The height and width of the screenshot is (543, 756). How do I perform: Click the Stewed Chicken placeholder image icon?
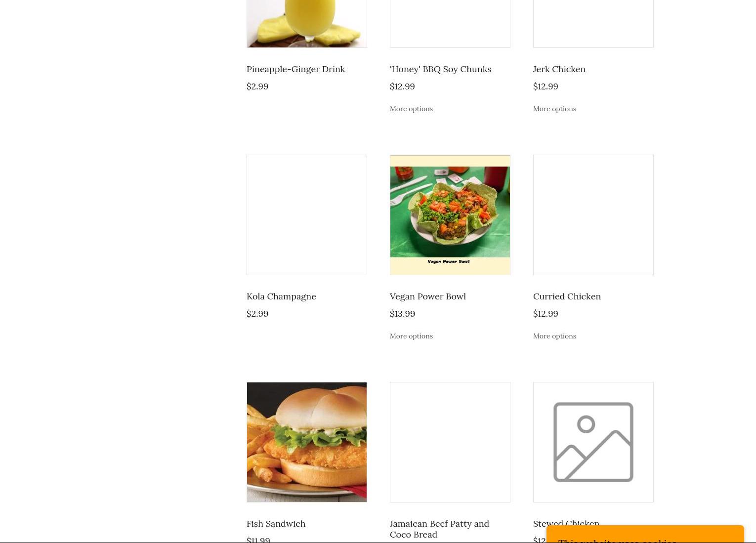pyautogui.click(x=593, y=442)
